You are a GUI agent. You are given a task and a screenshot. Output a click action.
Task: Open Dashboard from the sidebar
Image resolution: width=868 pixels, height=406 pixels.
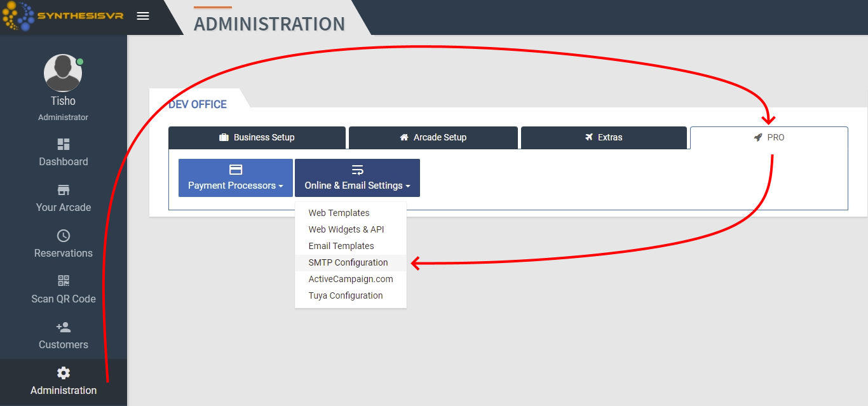[x=64, y=153]
